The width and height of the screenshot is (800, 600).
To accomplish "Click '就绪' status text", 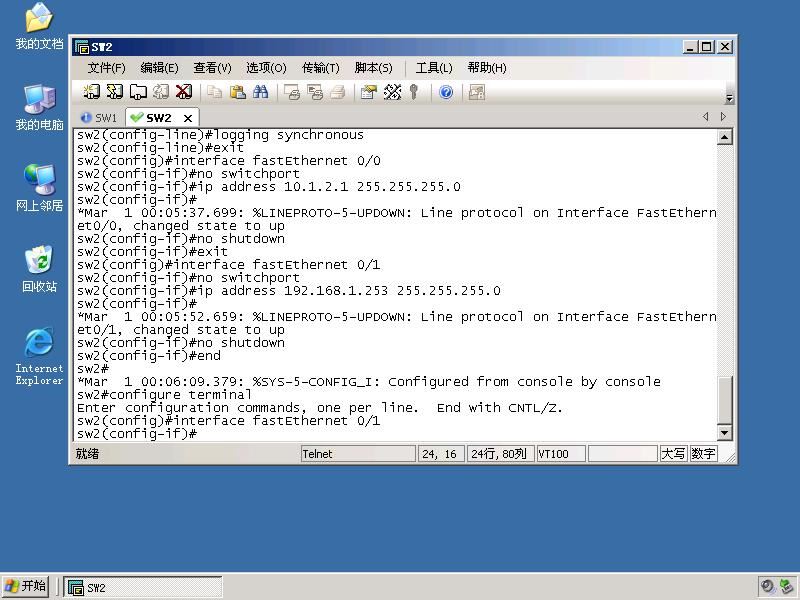I will pos(87,454).
